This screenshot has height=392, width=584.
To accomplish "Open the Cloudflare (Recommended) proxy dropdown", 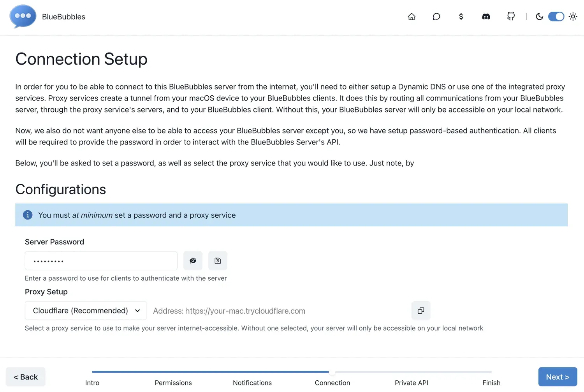I will 86,311.
